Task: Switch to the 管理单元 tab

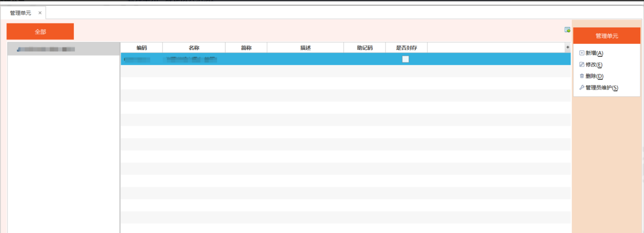Action: point(20,13)
